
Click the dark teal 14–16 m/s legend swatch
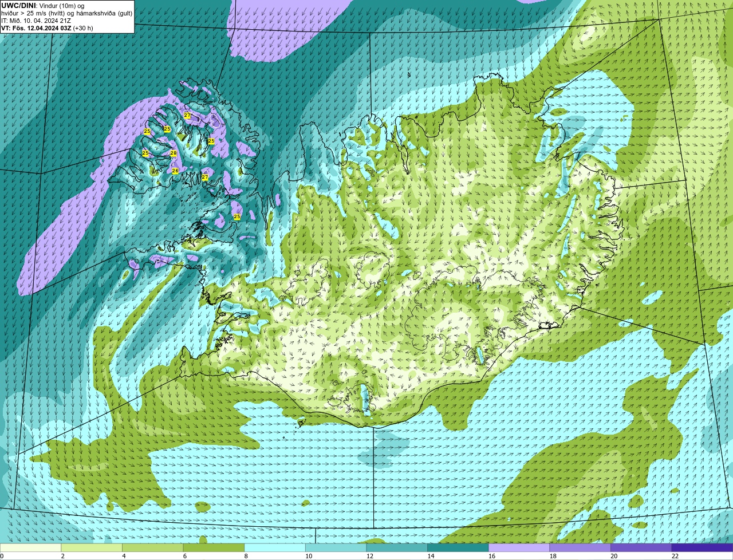(x=458, y=547)
